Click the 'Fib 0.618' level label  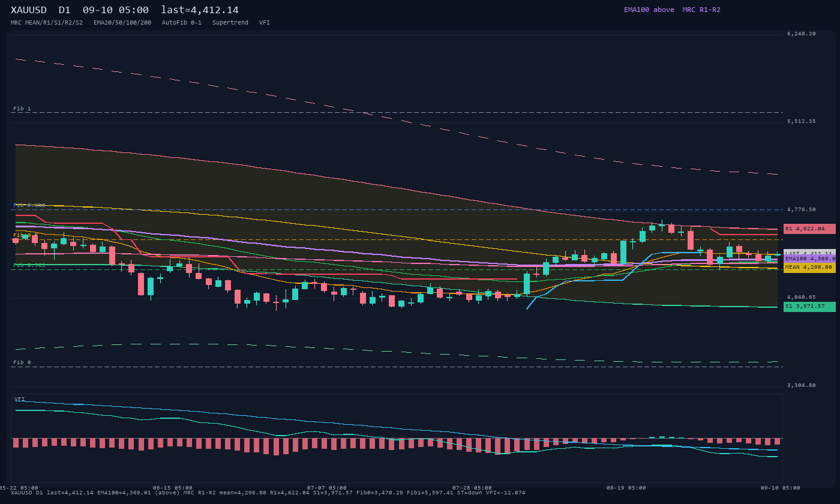coord(29,206)
